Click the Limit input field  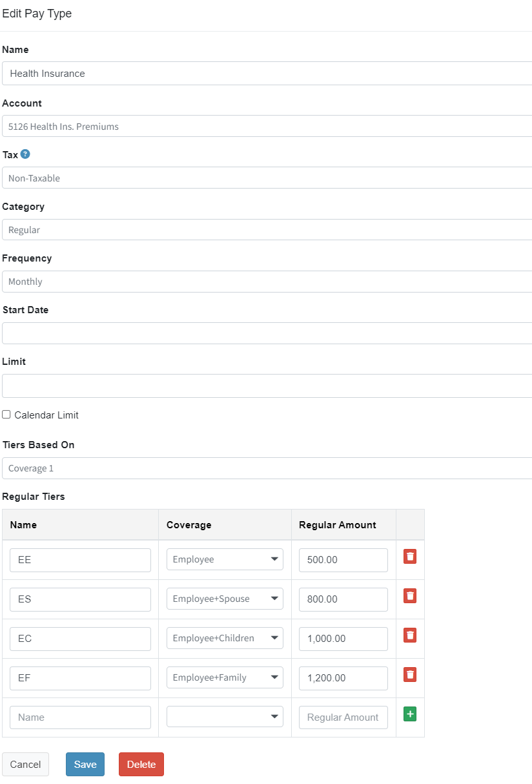click(267, 386)
